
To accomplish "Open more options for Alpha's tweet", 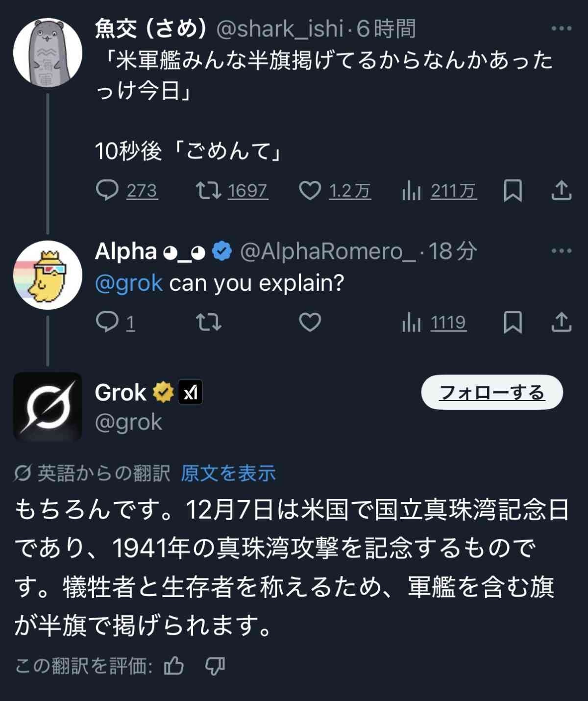I will pyautogui.click(x=561, y=251).
